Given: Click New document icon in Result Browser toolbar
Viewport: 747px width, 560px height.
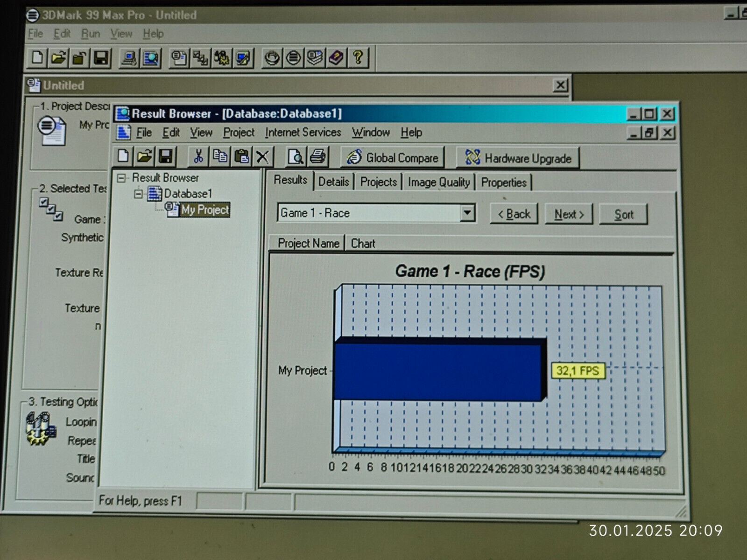Looking at the screenshot, I should point(123,156).
